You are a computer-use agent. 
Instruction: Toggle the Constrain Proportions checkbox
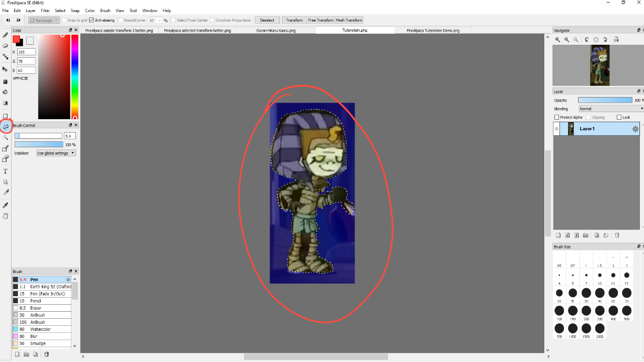(212, 21)
